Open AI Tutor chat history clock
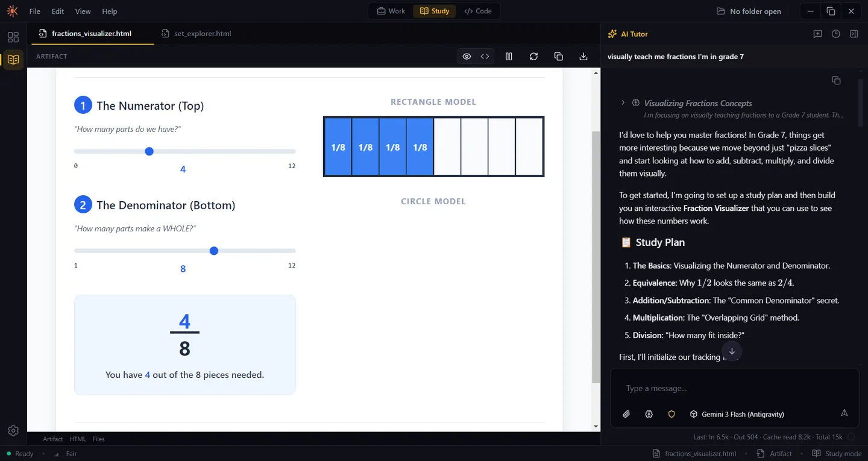This screenshot has height=461, width=868. [x=835, y=34]
